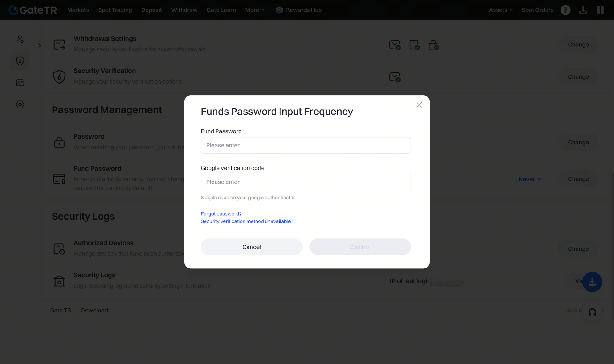Click the account user sidebar icon

click(x=20, y=39)
